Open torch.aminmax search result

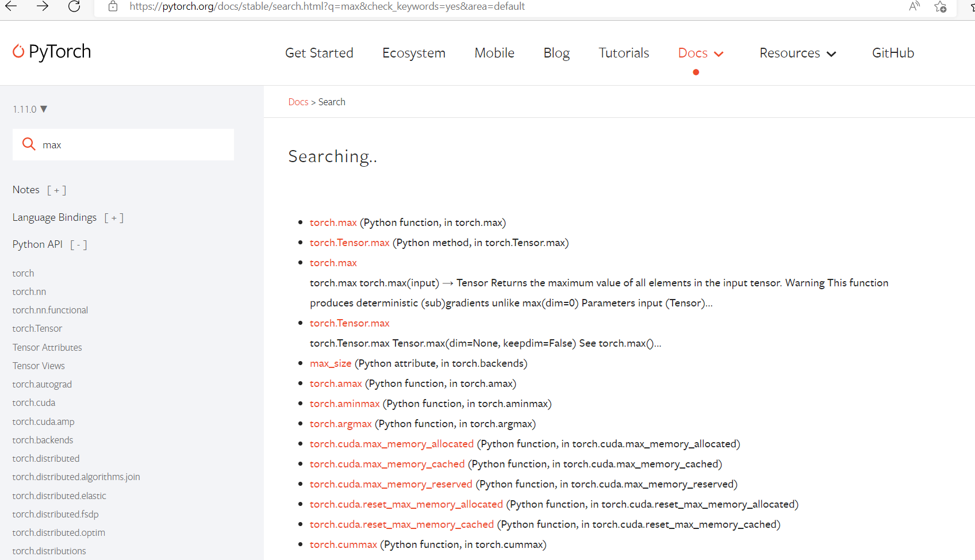point(345,404)
